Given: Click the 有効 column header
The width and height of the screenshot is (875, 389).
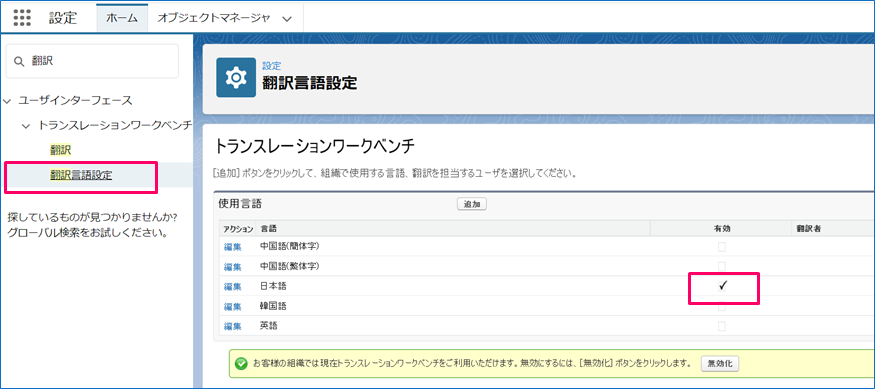Looking at the screenshot, I should coord(722,229).
